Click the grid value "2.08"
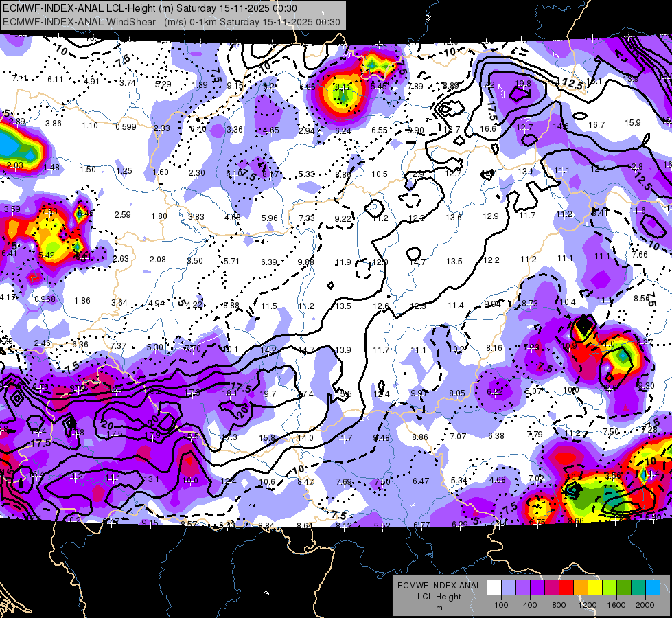 coord(158,259)
